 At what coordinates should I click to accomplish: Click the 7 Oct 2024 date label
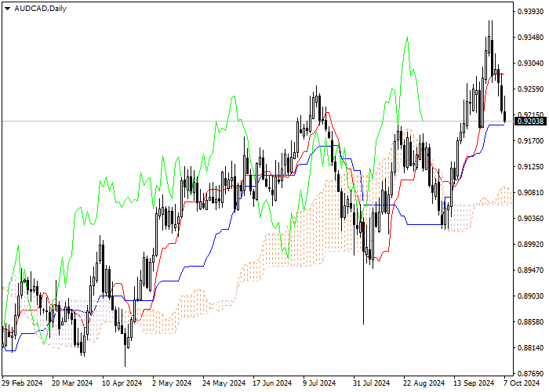coord(522,383)
